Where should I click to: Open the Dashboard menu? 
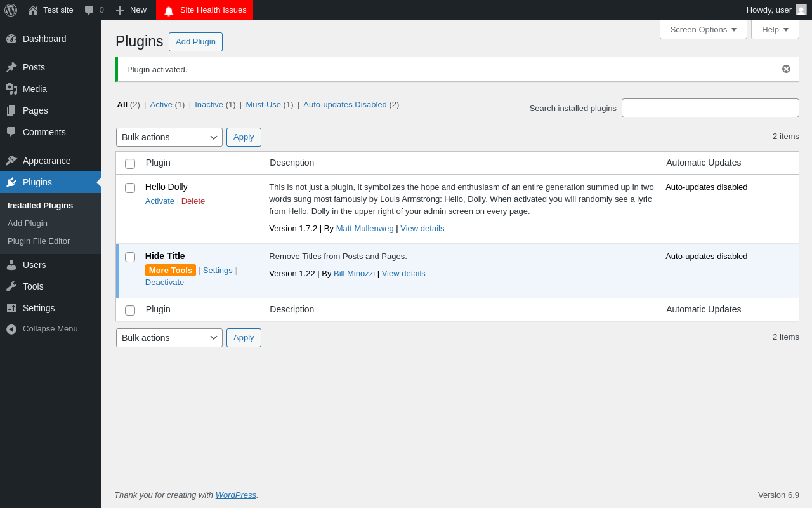(51, 39)
